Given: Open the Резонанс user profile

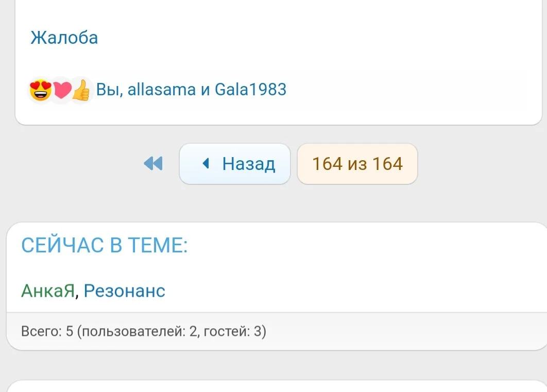Looking at the screenshot, I should tap(125, 291).
